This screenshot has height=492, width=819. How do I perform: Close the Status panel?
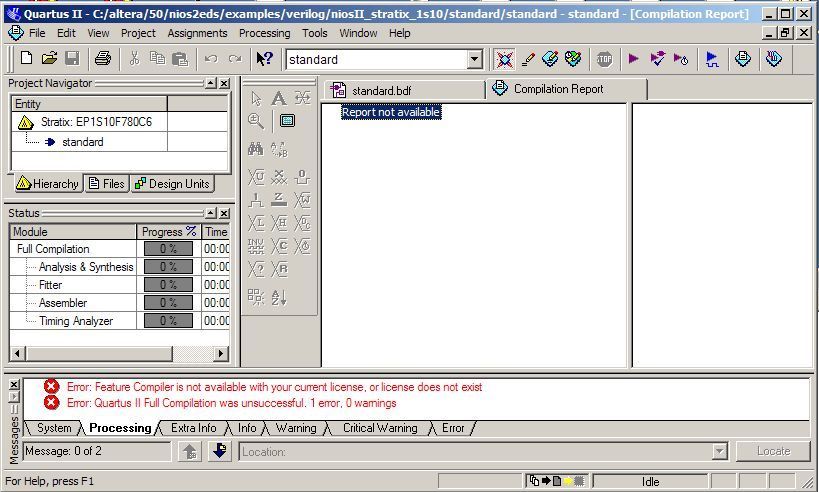224,213
